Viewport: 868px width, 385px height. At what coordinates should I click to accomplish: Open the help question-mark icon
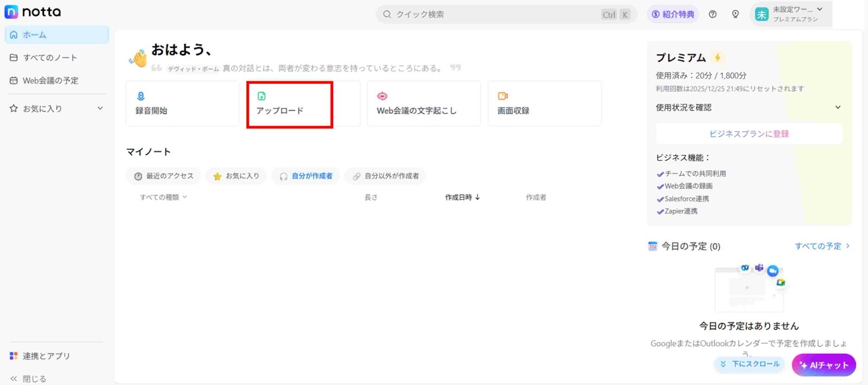coord(713,14)
